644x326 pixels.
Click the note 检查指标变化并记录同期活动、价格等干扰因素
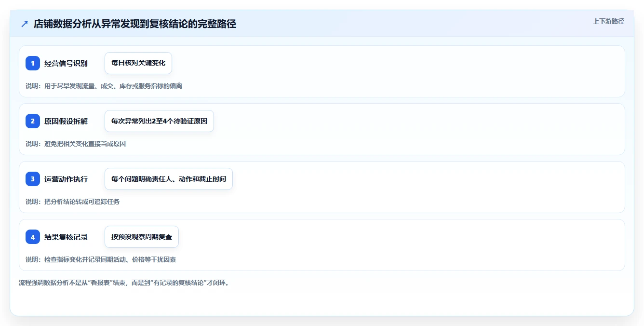point(110,259)
